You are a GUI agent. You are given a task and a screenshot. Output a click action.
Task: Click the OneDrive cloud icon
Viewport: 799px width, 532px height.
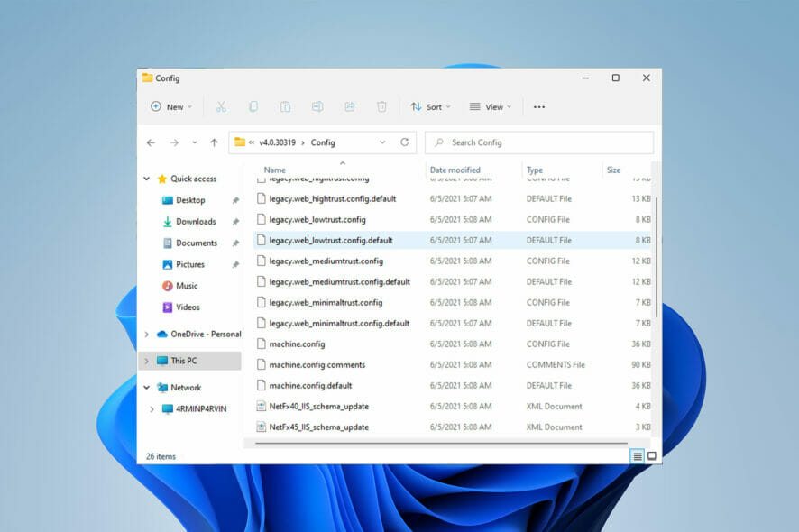click(162, 335)
